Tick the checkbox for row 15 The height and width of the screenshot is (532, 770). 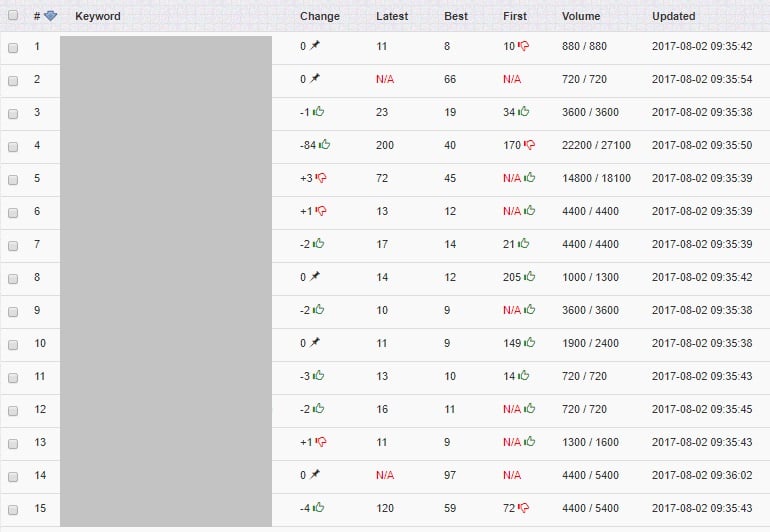pos(13,509)
